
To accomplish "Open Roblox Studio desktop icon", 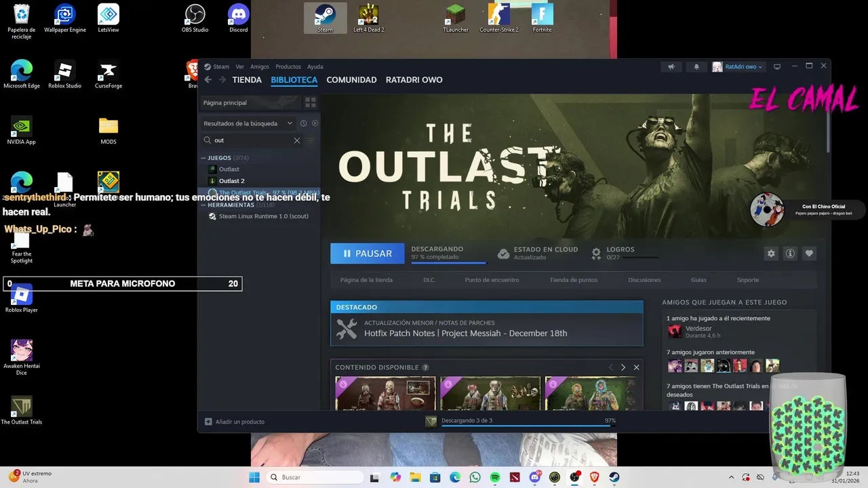I will pos(65,75).
